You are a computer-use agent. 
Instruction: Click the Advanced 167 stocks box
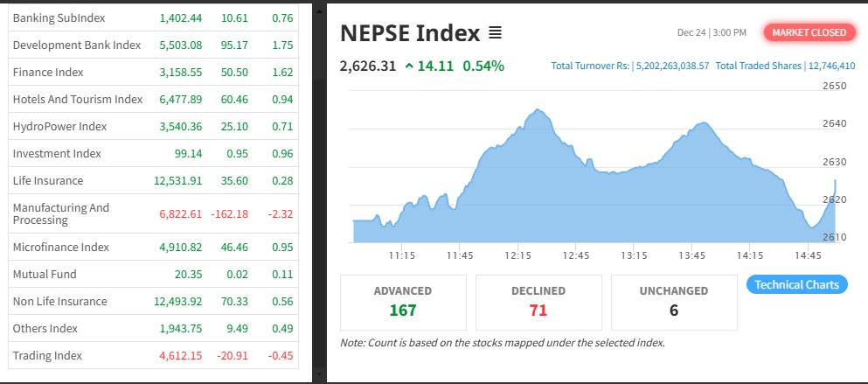point(402,301)
